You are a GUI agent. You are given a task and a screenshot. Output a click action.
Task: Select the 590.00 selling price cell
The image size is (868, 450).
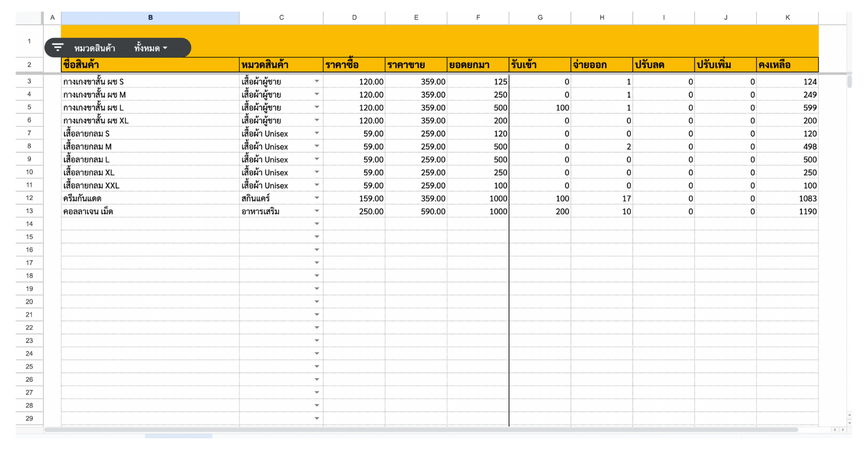(416, 211)
